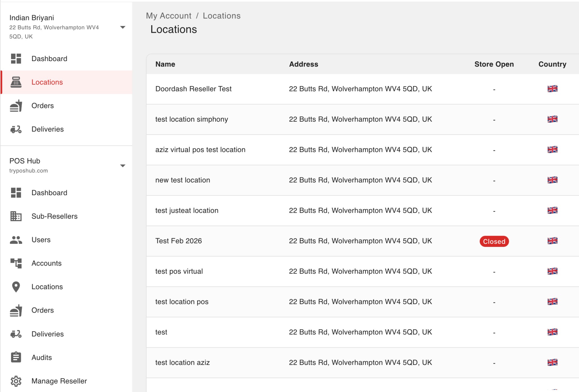The width and height of the screenshot is (579, 392).
Task: Select the Locations cash-register icon
Action: pos(16,82)
